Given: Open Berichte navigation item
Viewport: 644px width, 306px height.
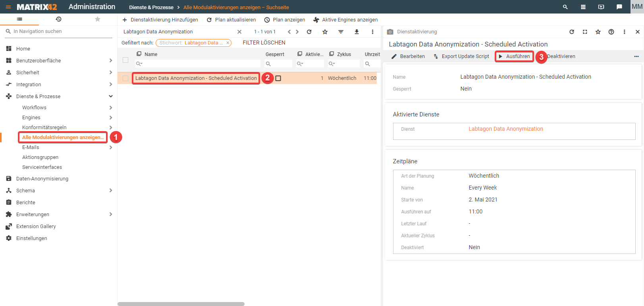Looking at the screenshot, I should [x=26, y=203].
